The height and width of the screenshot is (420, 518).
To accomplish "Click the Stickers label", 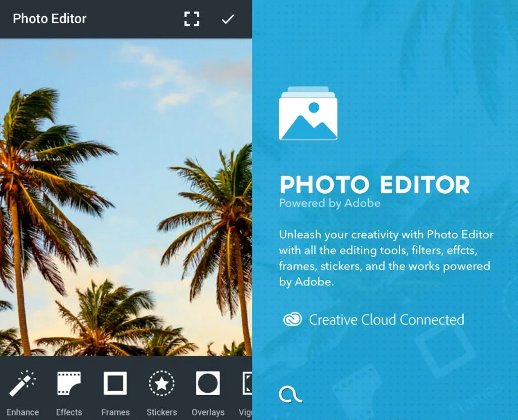I will coord(162,412).
